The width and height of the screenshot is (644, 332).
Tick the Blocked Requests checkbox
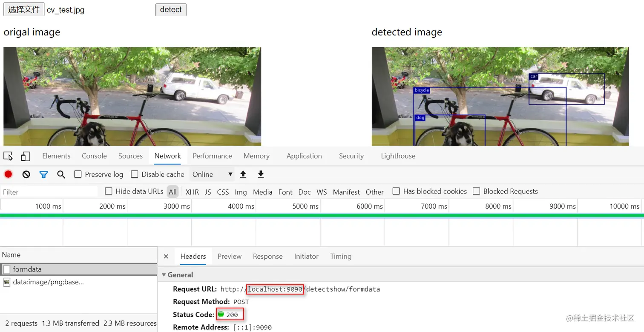[x=476, y=191]
